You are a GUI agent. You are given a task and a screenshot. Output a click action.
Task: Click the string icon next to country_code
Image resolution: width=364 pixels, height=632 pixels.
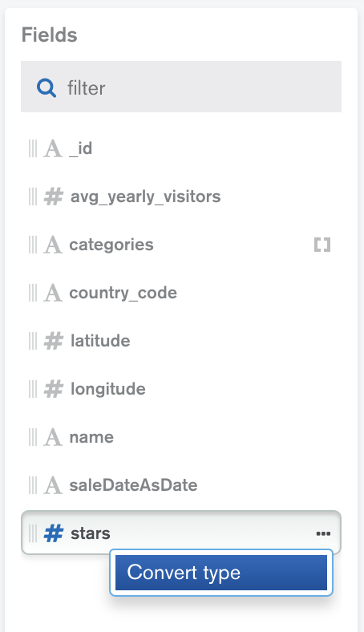click(53, 293)
